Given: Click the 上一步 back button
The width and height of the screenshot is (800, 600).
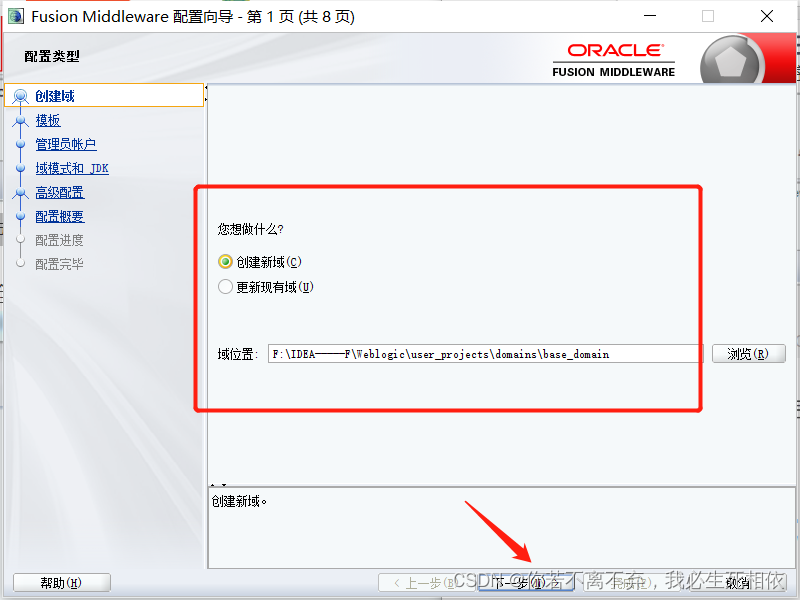Looking at the screenshot, I should pos(428,583).
